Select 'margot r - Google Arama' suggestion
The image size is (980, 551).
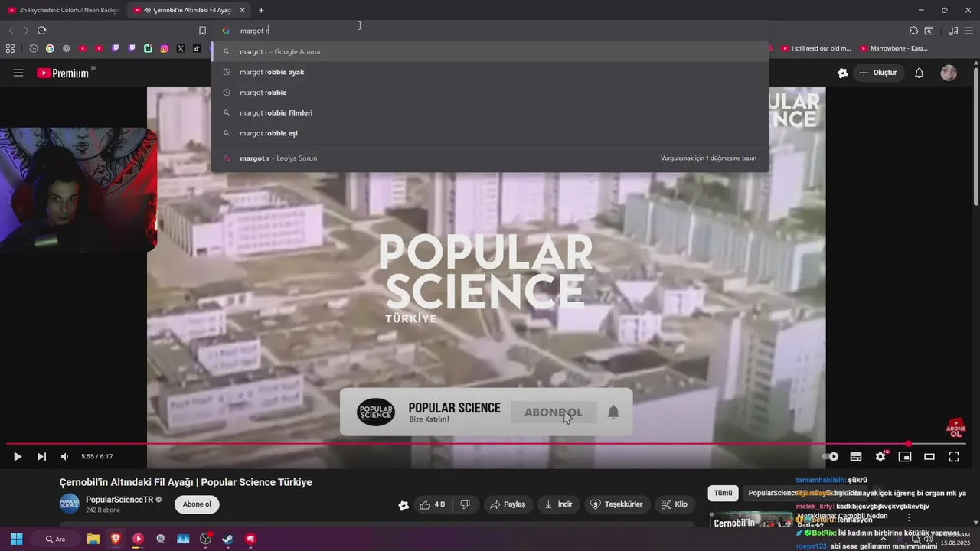click(490, 51)
